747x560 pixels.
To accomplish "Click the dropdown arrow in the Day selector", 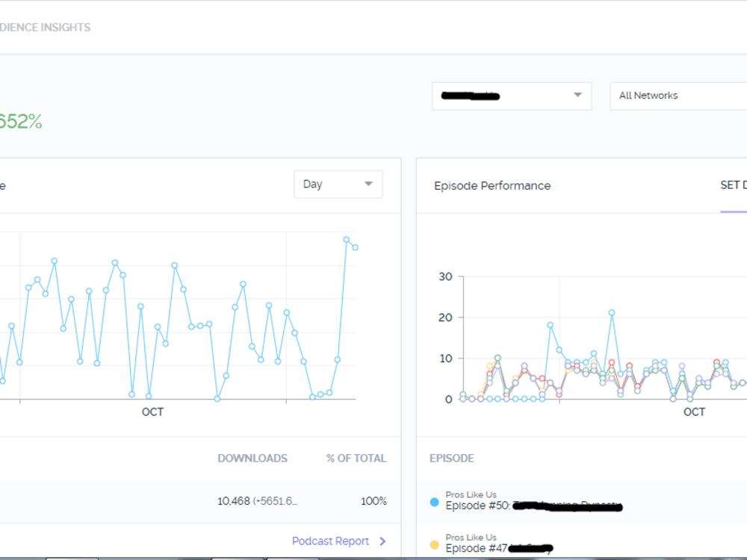I will point(368,184).
